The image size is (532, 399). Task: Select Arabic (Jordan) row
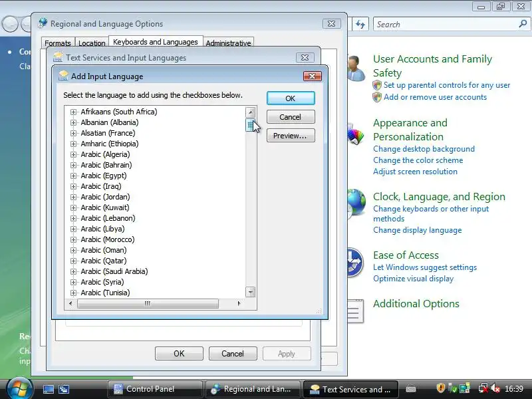[105, 197]
